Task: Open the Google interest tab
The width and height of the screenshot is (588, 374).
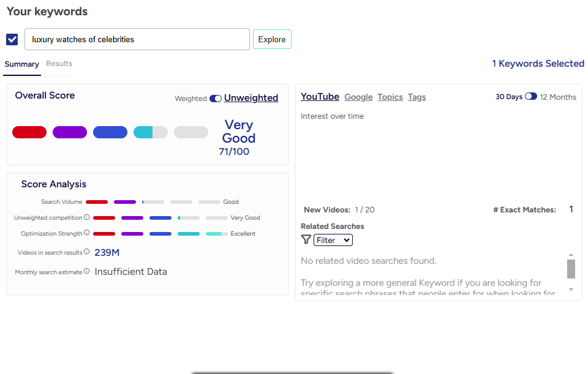Action: coord(358,97)
